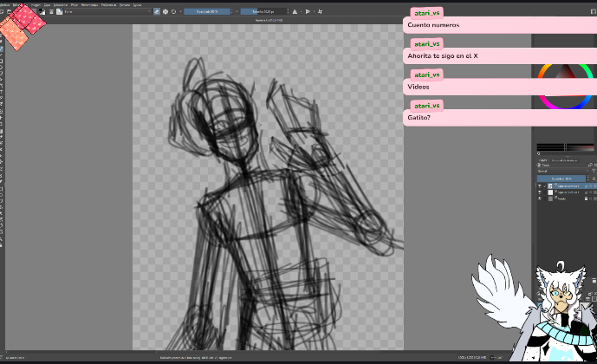Open the Imagen menu
This screenshot has width=597, height=364.
pyautogui.click(x=36, y=5)
